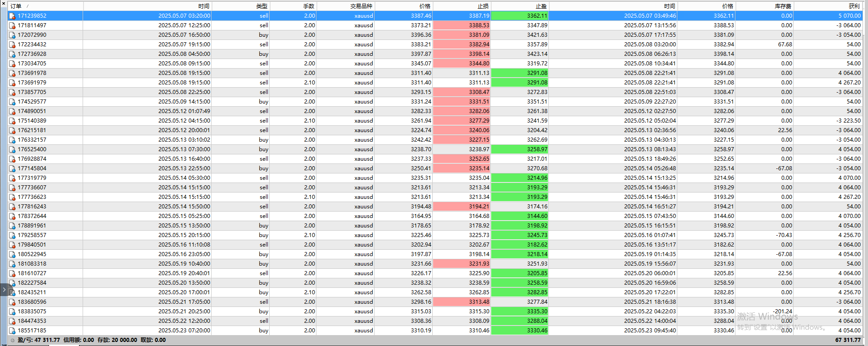This screenshot has width=868, height=346.
Task: Click the buy order icon for 172072990
Action: pyautogui.click(x=12, y=35)
